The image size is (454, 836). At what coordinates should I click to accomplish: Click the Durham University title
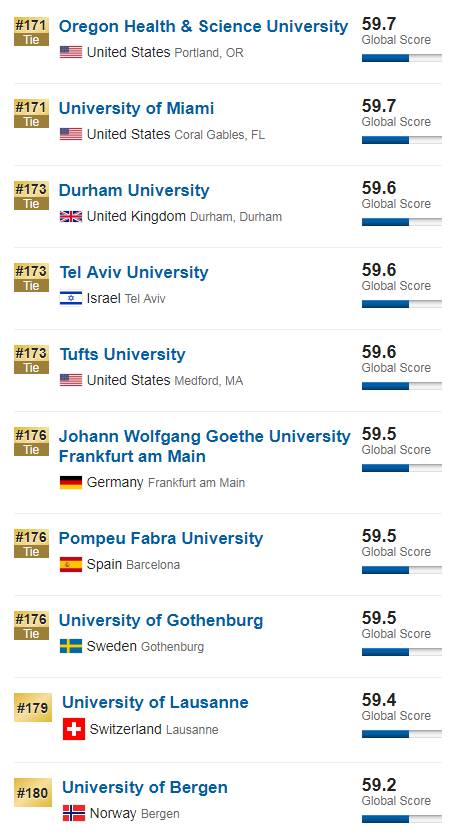tap(134, 190)
